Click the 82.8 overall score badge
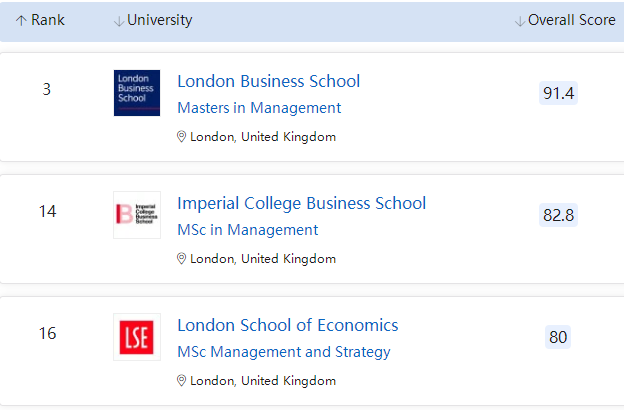 tap(558, 215)
